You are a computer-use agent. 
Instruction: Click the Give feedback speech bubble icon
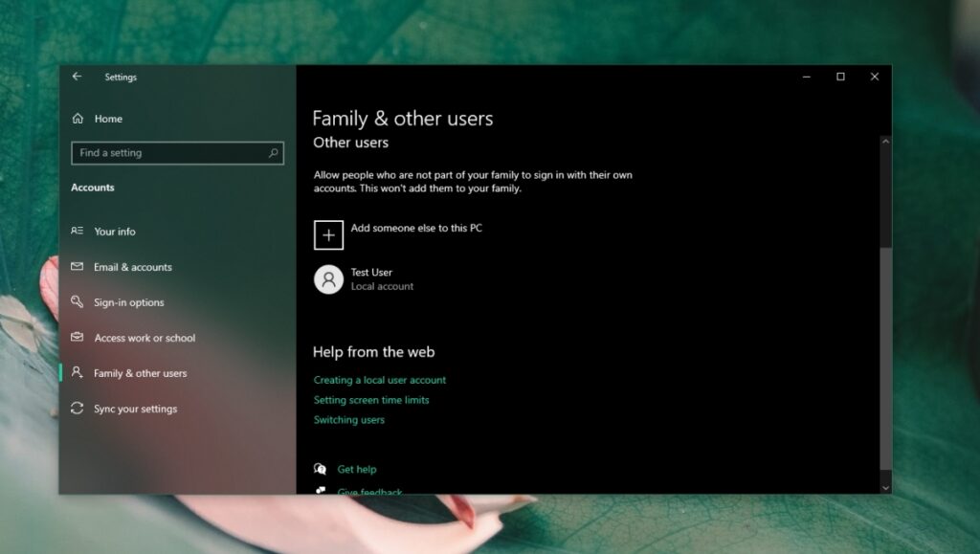coord(320,491)
